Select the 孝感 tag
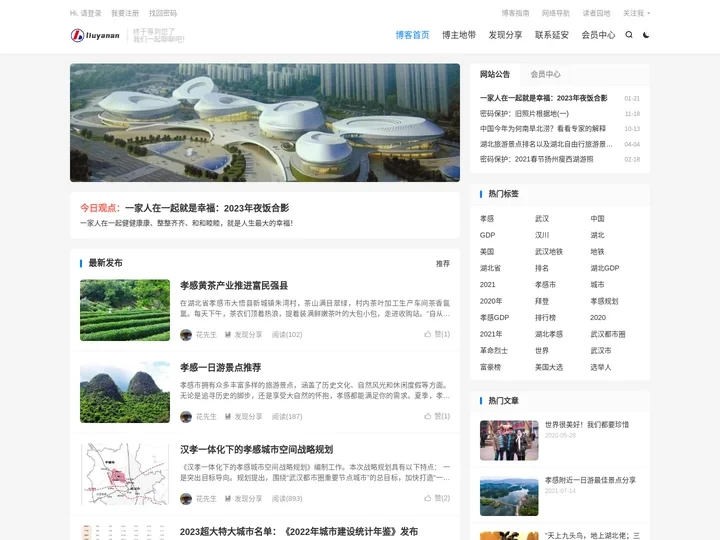This screenshot has height=540, width=720. tap(487, 219)
